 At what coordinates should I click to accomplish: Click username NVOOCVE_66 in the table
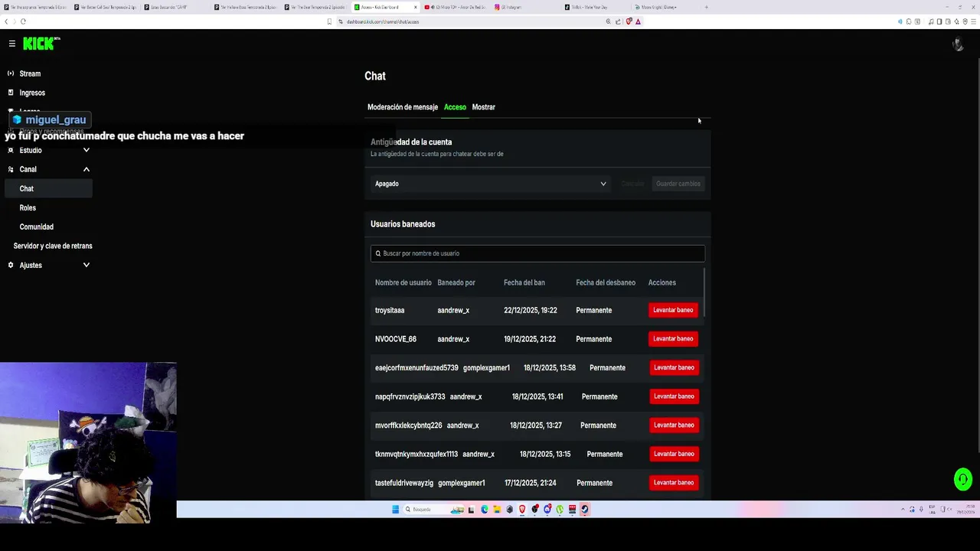pos(396,339)
